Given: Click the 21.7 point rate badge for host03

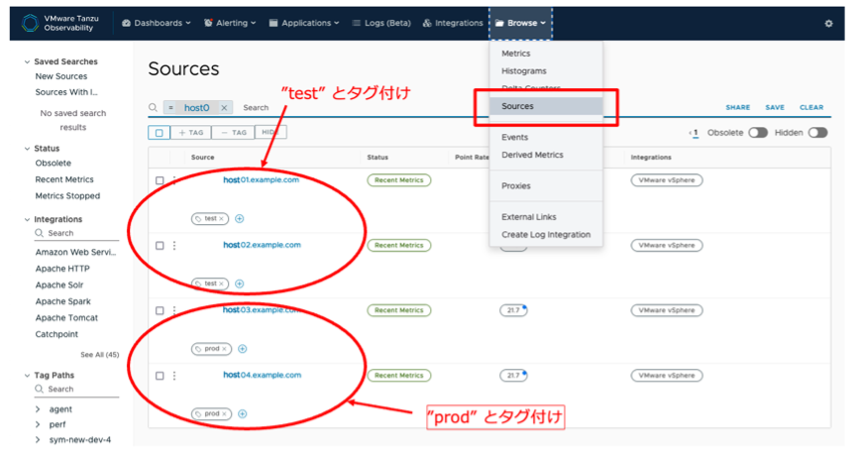Looking at the screenshot, I should click(514, 310).
